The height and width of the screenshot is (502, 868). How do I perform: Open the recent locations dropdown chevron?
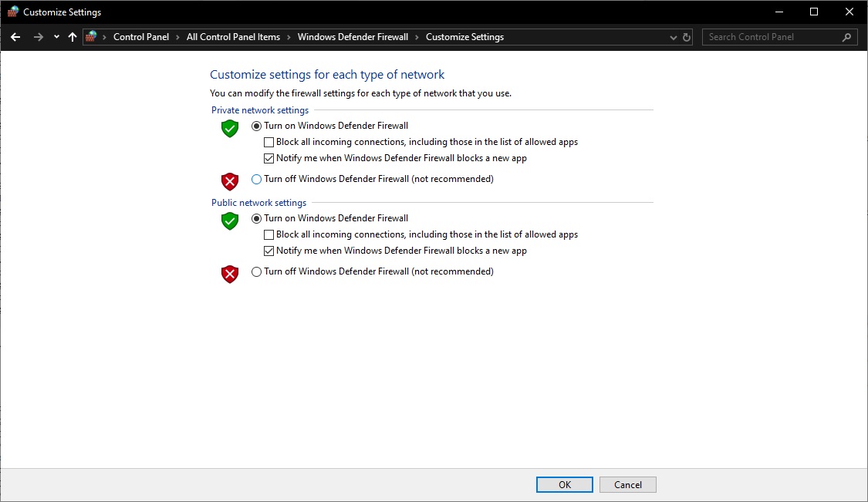(x=55, y=36)
